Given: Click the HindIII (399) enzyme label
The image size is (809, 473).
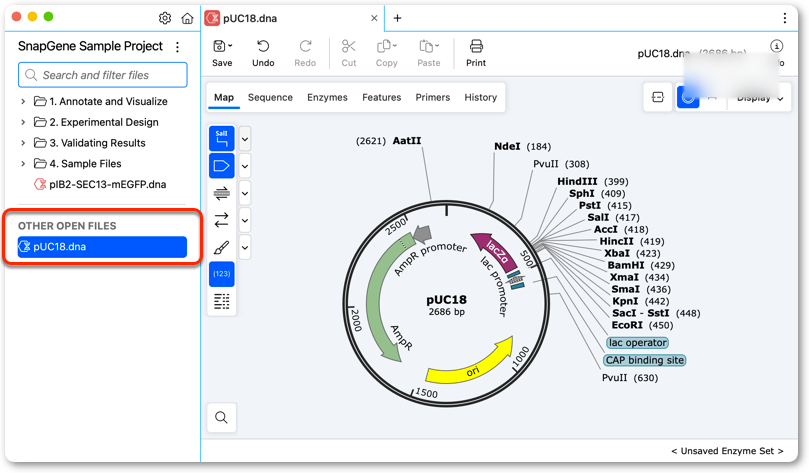Looking at the screenshot, I should click(592, 181).
